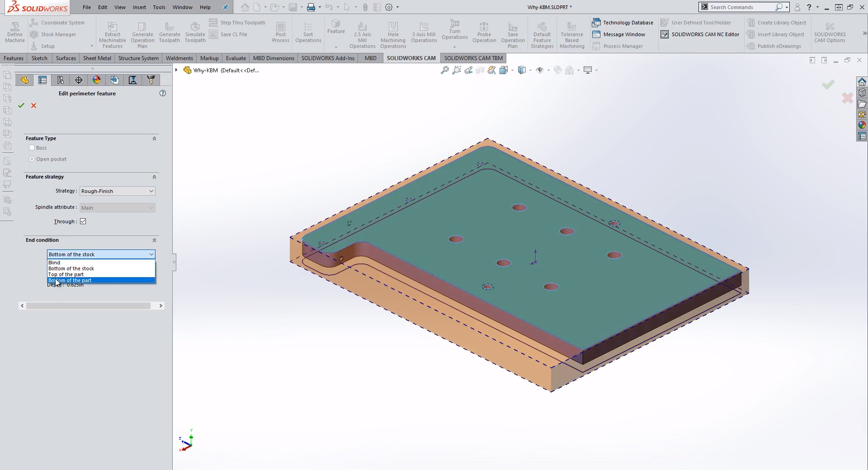This screenshot has height=470, width=868.
Task: Open the SOLIDWORKS Home task pane icon
Action: point(862,82)
